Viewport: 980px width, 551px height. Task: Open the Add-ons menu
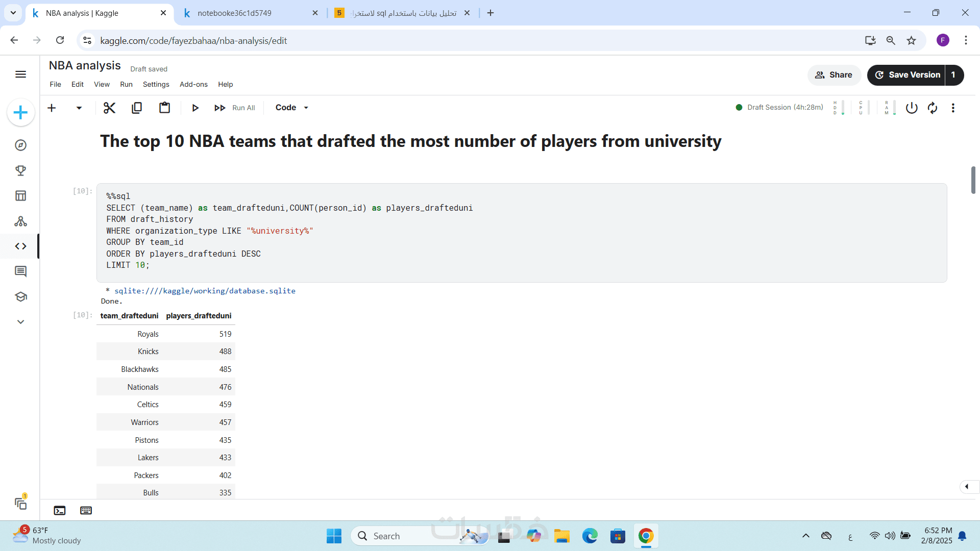coord(193,85)
